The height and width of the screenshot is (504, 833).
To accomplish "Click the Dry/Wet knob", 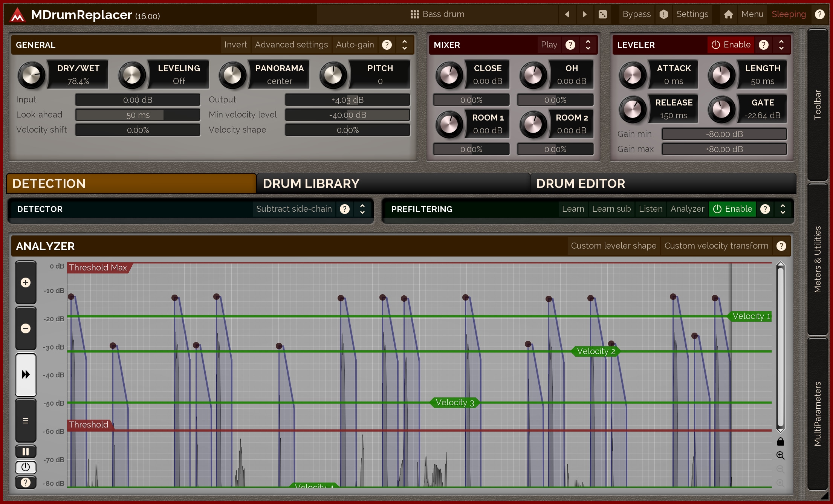I will coord(32,75).
